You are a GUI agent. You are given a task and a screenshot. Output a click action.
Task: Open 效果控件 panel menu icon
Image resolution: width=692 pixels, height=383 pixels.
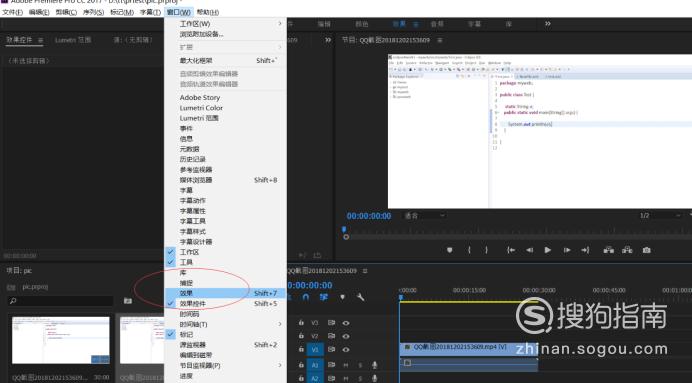40,40
